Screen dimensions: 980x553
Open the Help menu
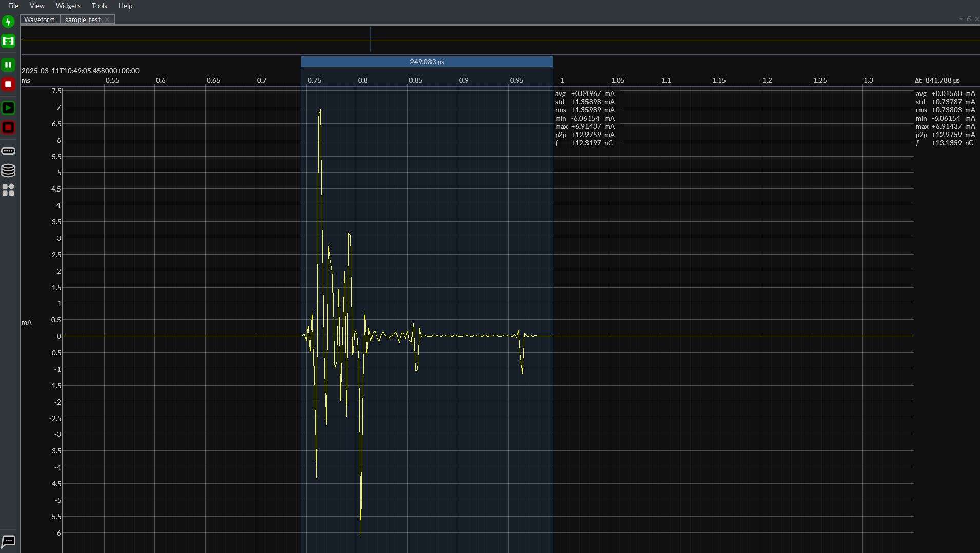(125, 6)
